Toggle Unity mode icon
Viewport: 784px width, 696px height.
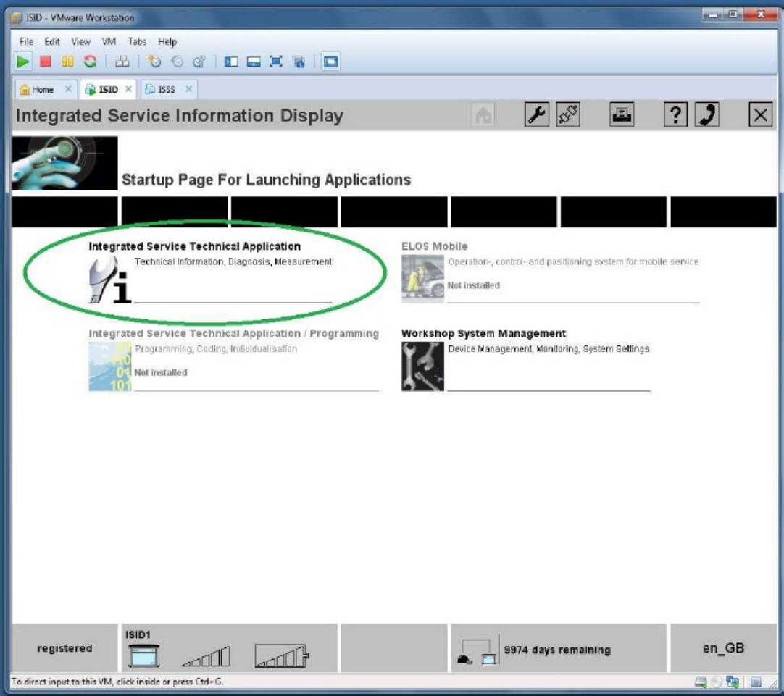299,62
